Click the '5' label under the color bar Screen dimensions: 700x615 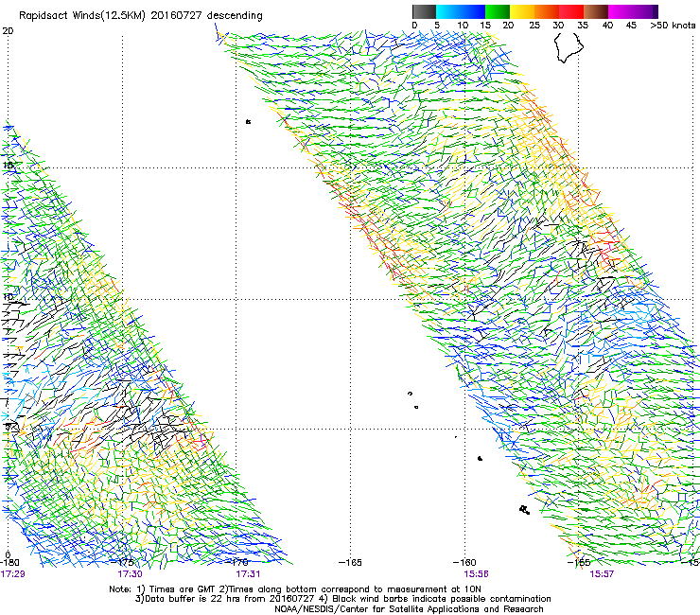click(x=437, y=26)
